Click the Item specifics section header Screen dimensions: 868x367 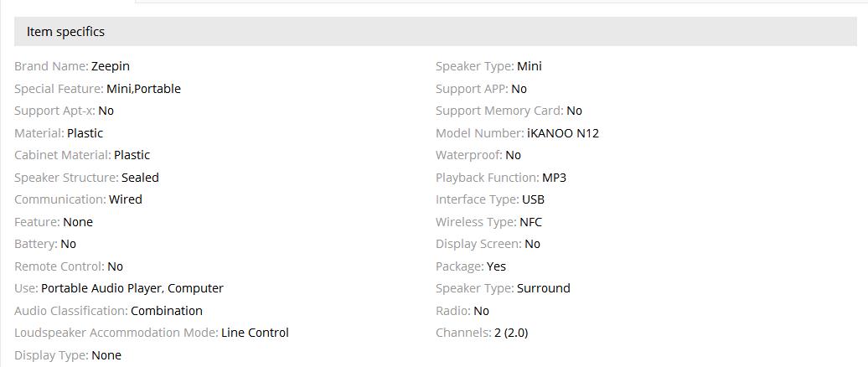pyautogui.click(x=65, y=32)
